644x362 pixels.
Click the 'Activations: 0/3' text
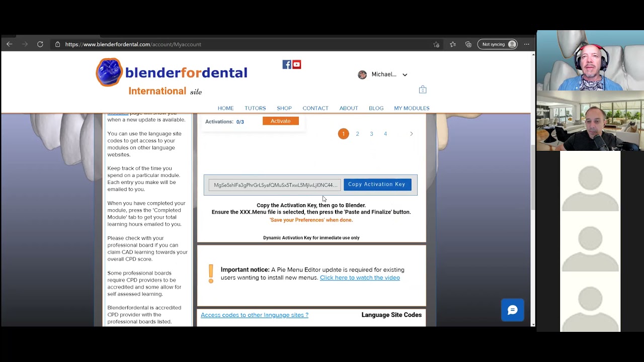point(224,122)
